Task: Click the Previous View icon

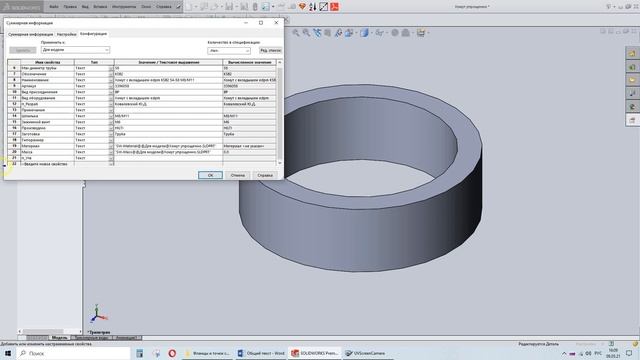Action: tap(317, 33)
